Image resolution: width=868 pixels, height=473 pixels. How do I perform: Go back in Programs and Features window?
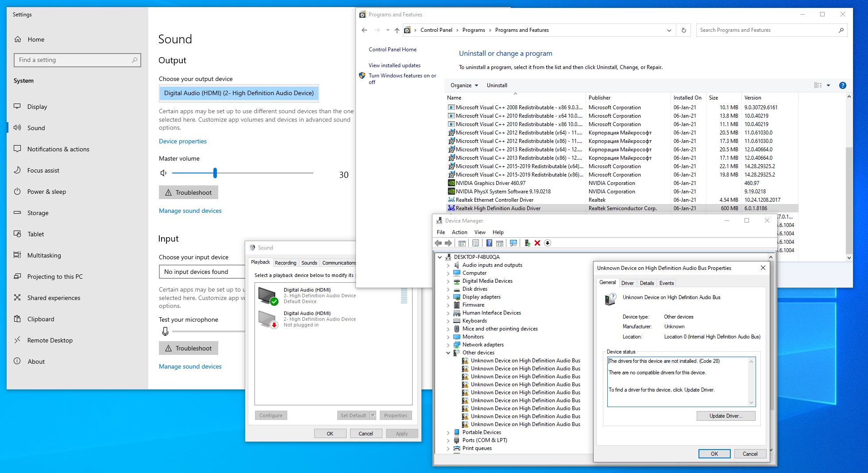point(364,30)
